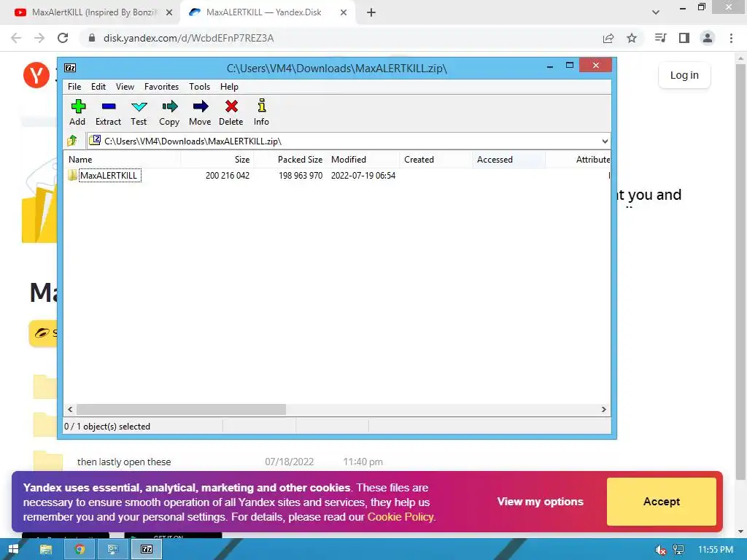This screenshot has width=747, height=560.
Task: Open Chrome media control icon
Action: click(x=660, y=38)
